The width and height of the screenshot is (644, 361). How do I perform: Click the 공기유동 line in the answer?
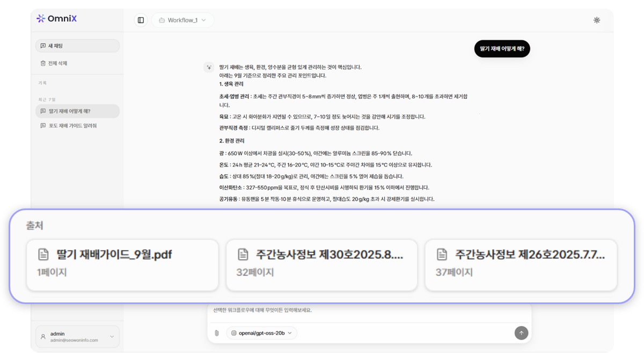327,199
